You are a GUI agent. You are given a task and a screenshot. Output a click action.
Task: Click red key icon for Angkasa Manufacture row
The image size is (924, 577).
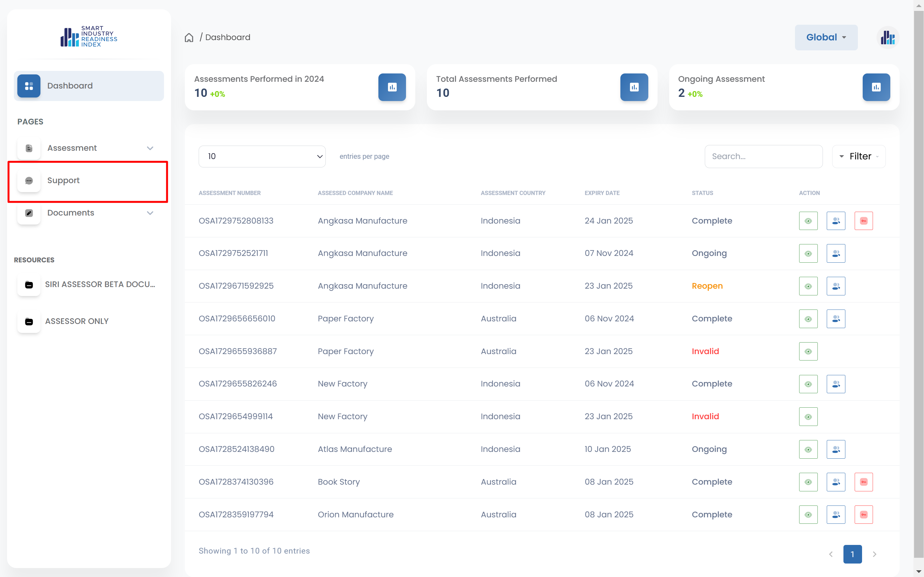(863, 221)
